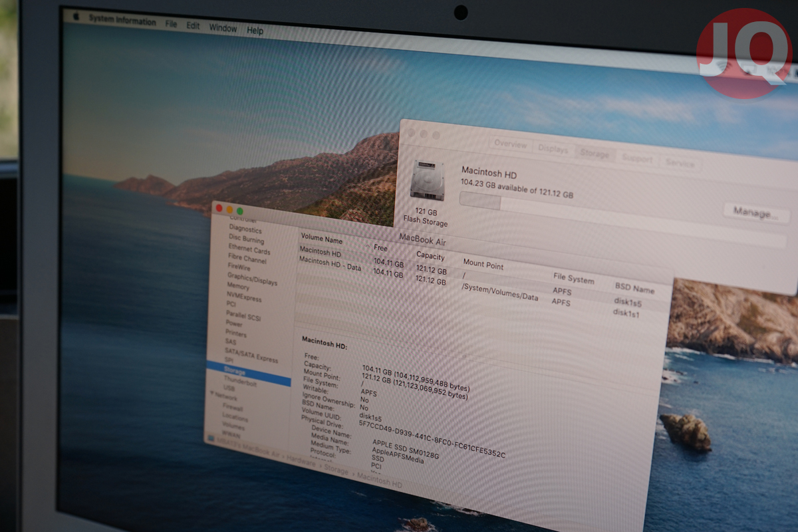798x532 pixels.
Task: Click the computer icon in the path bar
Action: [x=211, y=439]
